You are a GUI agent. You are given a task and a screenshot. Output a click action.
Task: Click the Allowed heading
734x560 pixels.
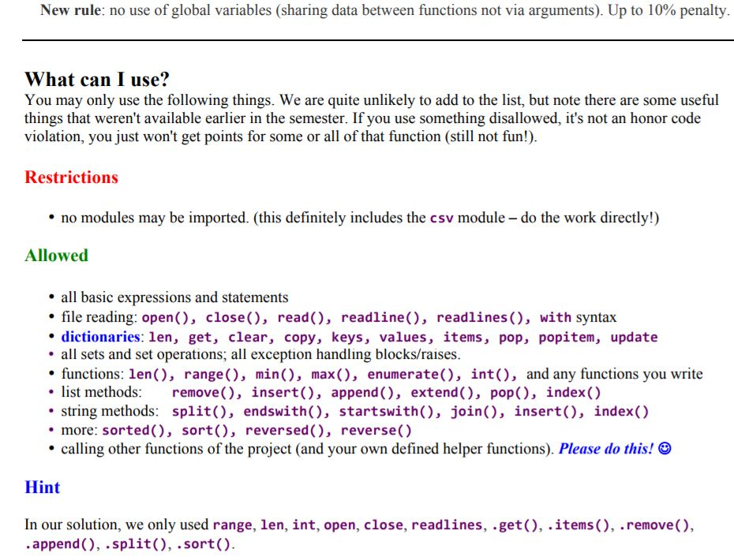click(55, 256)
